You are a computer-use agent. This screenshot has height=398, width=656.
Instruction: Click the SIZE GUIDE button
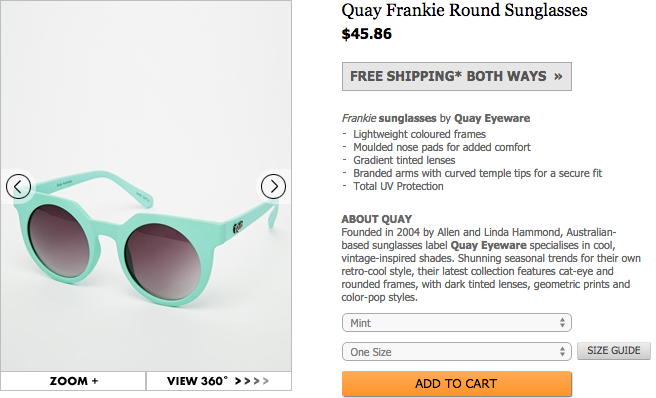[x=614, y=351]
